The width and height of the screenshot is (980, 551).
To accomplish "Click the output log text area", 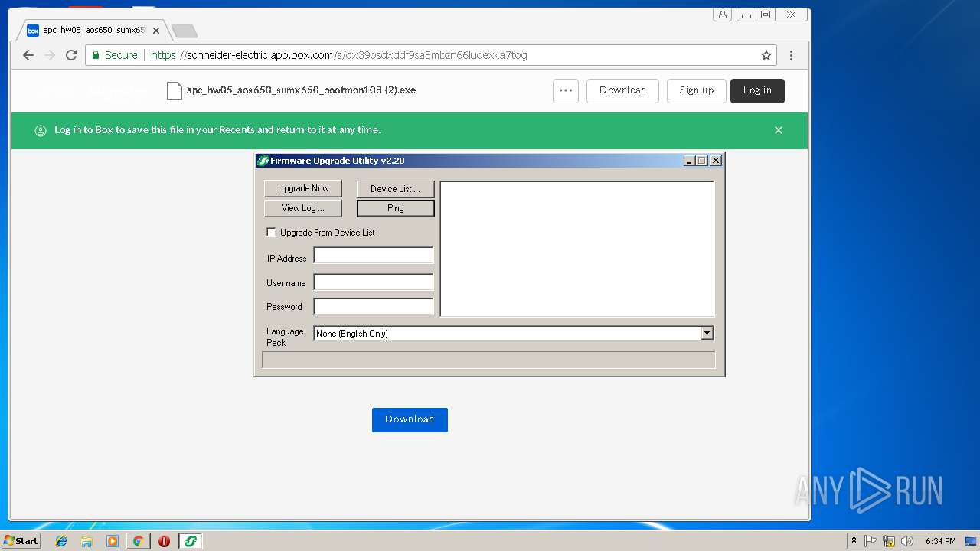I will (577, 249).
